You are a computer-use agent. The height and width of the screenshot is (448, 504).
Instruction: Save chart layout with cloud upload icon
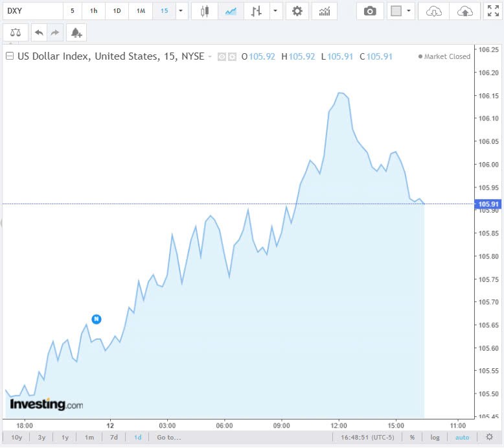pyautogui.click(x=464, y=12)
